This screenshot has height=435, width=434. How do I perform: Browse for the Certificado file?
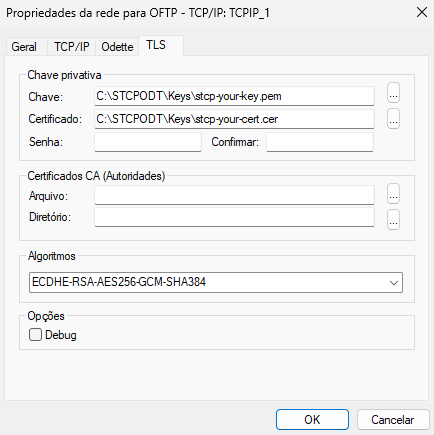point(393,118)
